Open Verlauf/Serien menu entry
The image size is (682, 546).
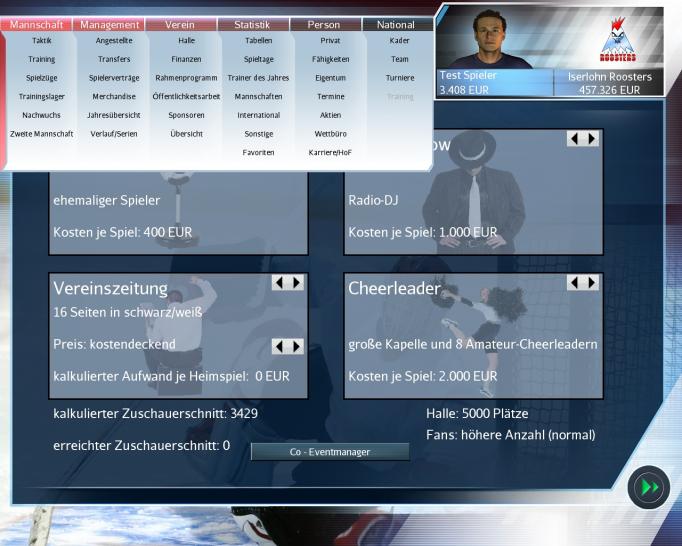114,134
